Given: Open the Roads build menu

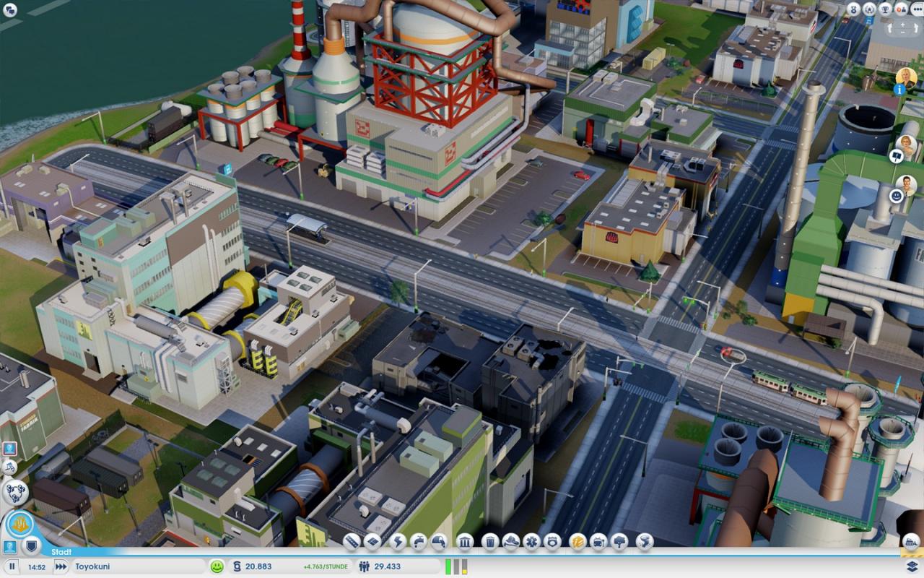Looking at the screenshot, I should pos(352,542).
